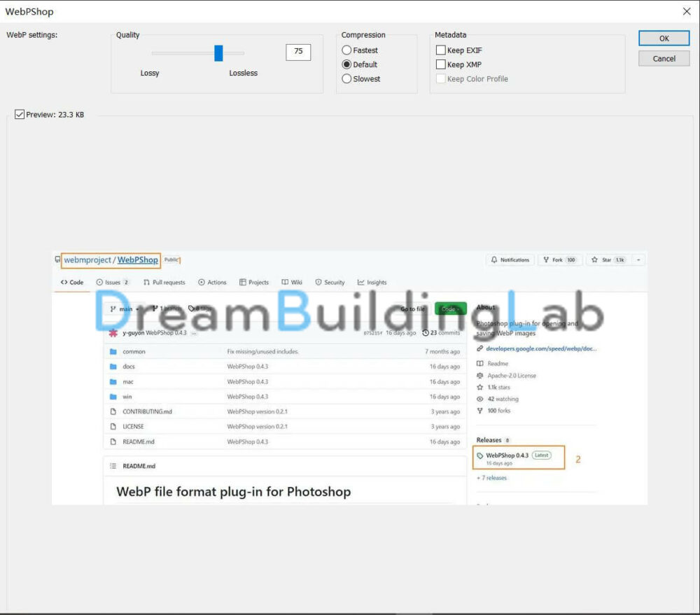Click the Quality slider handle
This screenshot has height=615, width=700.
[x=218, y=53]
